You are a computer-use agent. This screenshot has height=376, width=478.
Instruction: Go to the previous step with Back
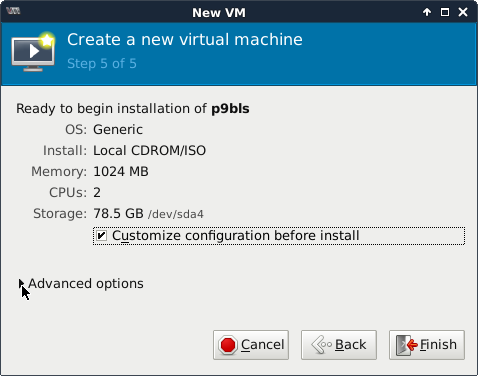pyautogui.click(x=339, y=345)
